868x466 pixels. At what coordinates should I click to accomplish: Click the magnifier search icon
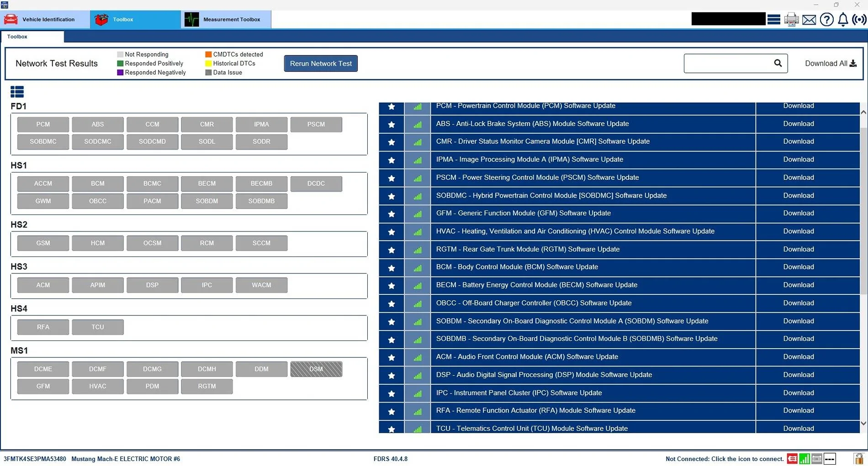pos(778,63)
